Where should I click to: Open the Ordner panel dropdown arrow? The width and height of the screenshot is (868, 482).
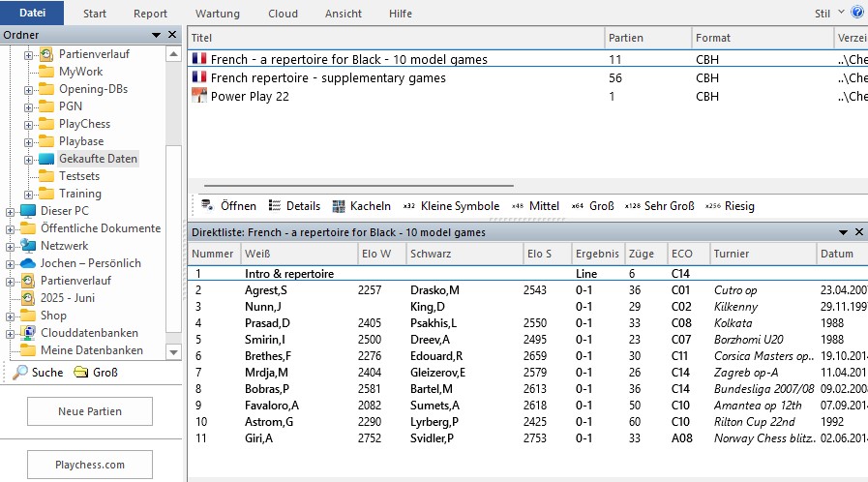click(x=157, y=36)
